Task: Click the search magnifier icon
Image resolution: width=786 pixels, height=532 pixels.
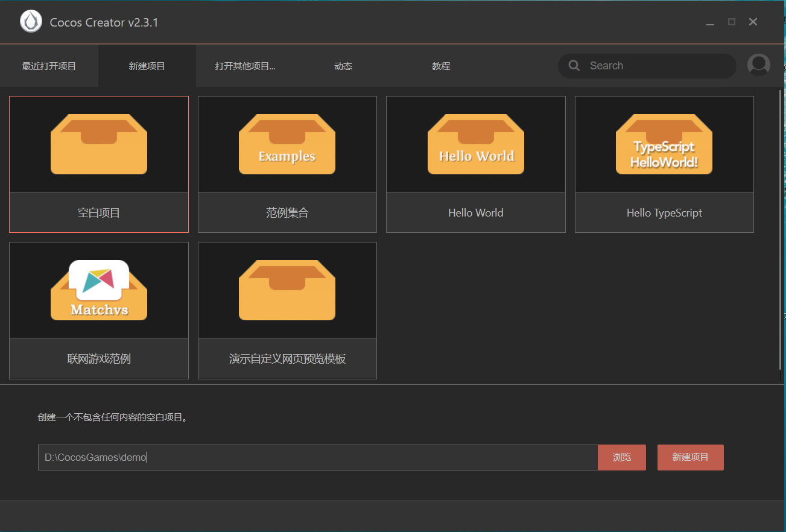Action: click(574, 66)
